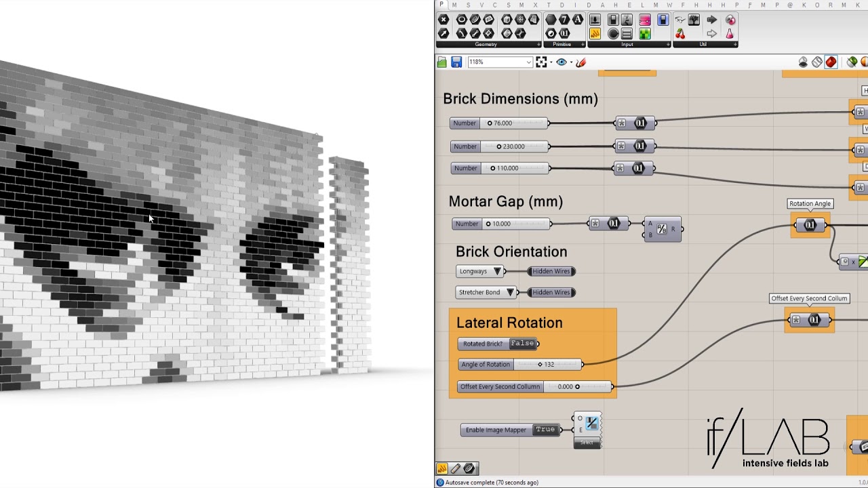Image resolution: width=868 pixels, height=488 pixels.
Task: Click the glasses icon in Util panel
Action: point(680,20)
